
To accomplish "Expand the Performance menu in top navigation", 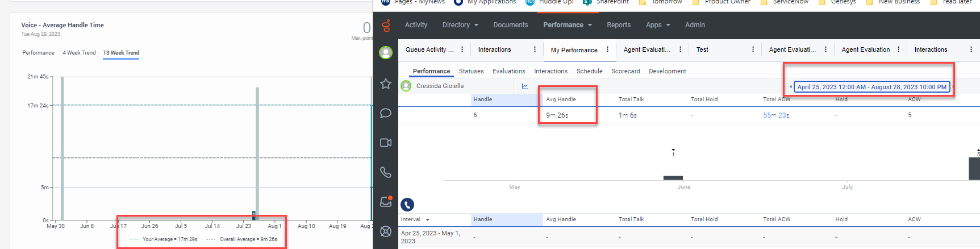I will (x=568, y=25).
